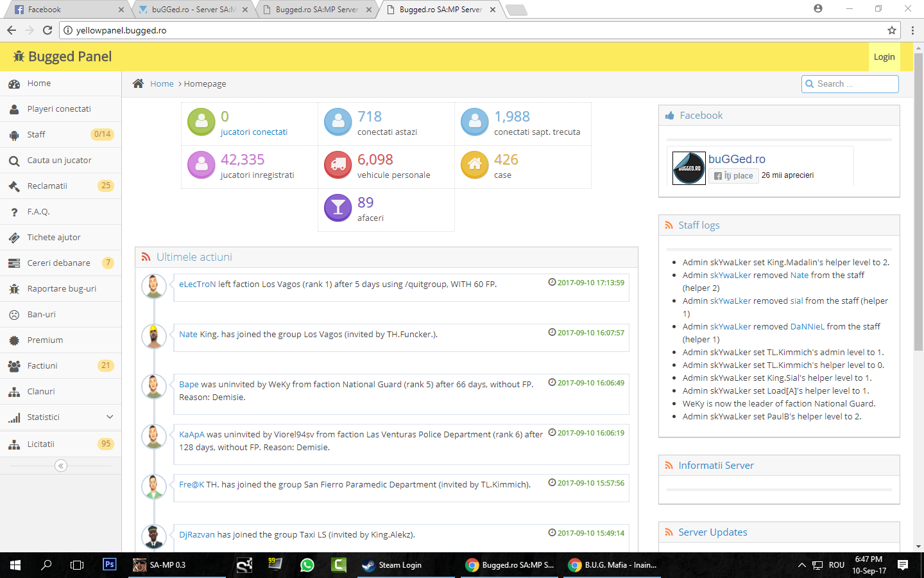Viewport: 924px width, 578px height.
Task: Click the Server Updates RSS icon
Action: click(x=669, y=532)
